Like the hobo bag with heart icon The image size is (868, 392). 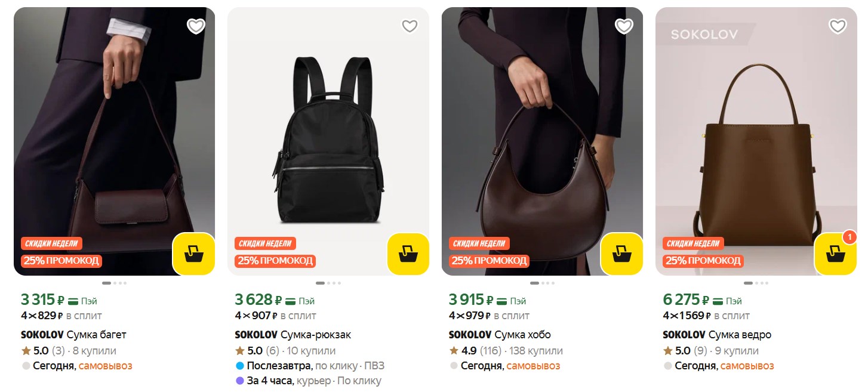(x=624, y=26)
